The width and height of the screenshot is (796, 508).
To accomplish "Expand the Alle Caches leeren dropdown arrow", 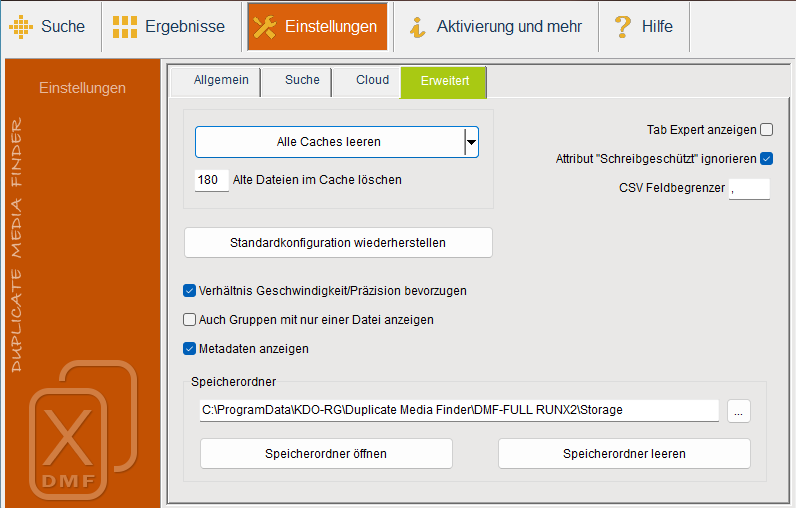I will pyautogui.click(x=470, y=142).
